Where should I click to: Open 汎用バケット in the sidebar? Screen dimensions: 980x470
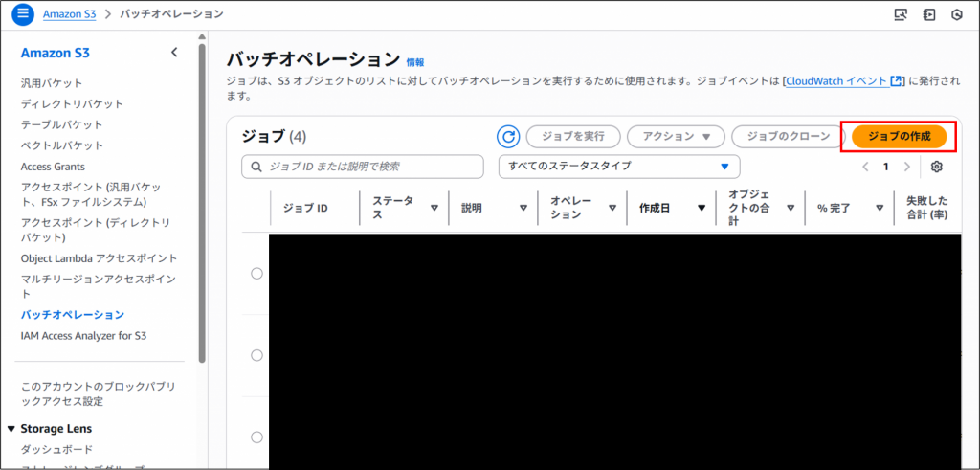(x=52, y=83)
